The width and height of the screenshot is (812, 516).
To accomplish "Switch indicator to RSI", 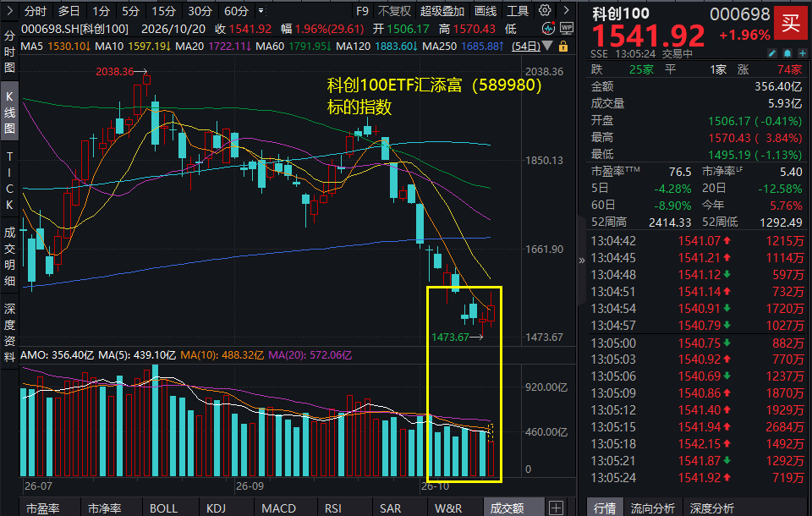I will point(333,508).
